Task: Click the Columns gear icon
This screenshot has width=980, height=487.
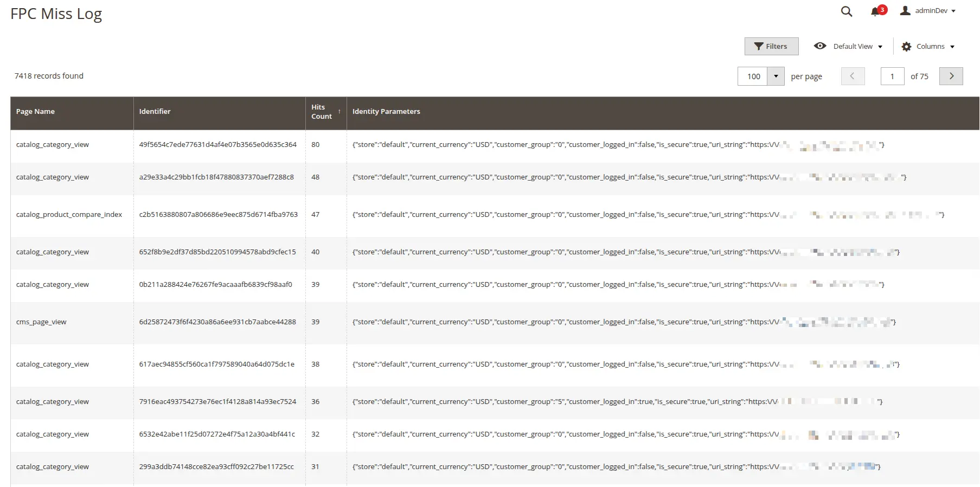Action: pyautogui.click(x=906, y=47)
